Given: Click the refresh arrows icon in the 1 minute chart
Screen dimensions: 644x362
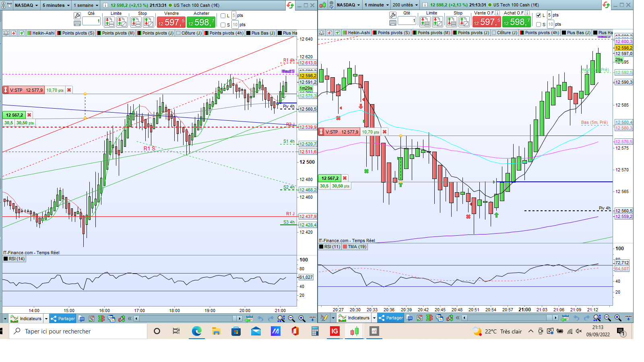Looking at the screenshot, I should pos(606,5).
